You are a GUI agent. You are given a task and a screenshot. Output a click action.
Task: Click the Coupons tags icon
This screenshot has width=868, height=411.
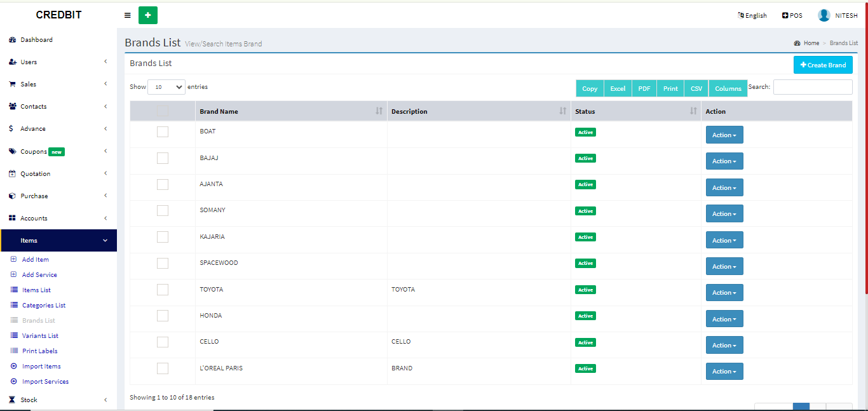tap(12, 151)
